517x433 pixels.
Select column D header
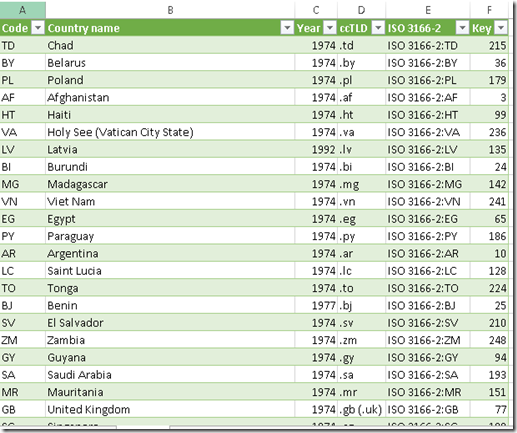(x=361, y=10)
